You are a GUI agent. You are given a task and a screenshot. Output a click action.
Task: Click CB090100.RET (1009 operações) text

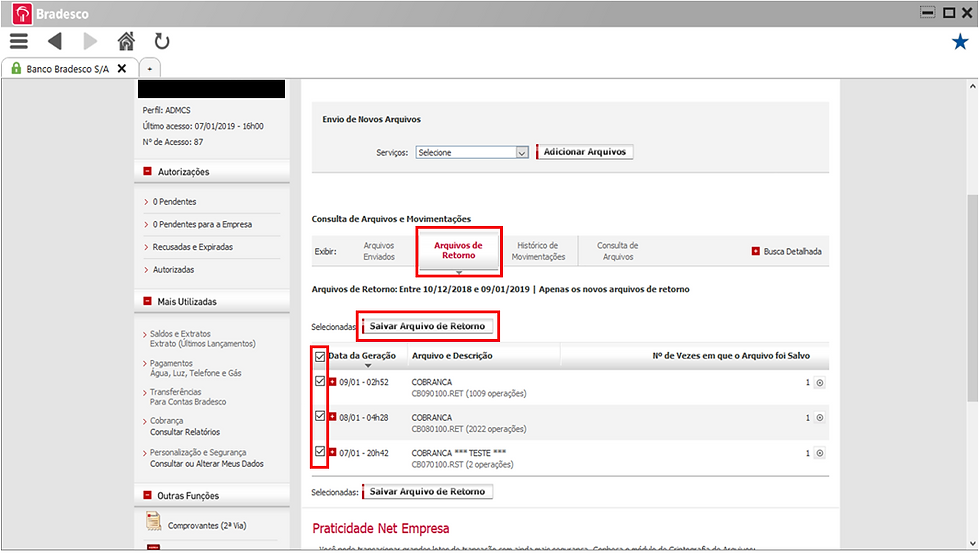pos(469,394)
